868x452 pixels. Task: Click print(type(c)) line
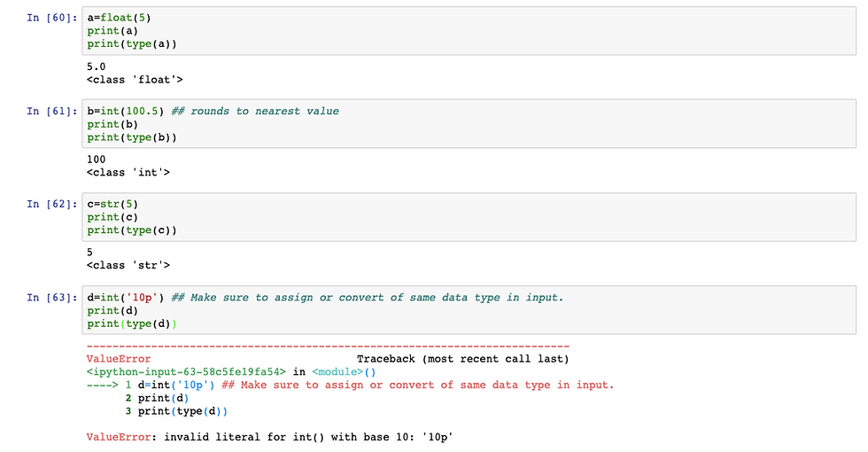(132, 230)
